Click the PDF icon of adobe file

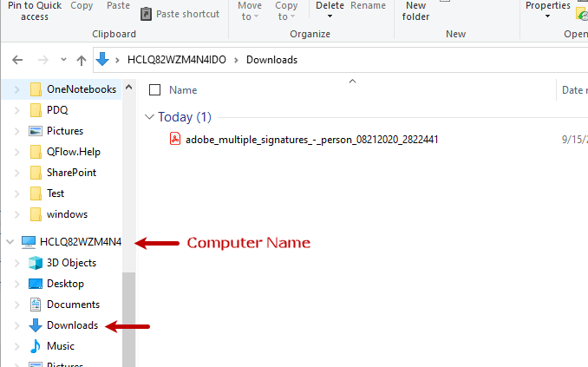pyautogui.click(x=175, y=139)
